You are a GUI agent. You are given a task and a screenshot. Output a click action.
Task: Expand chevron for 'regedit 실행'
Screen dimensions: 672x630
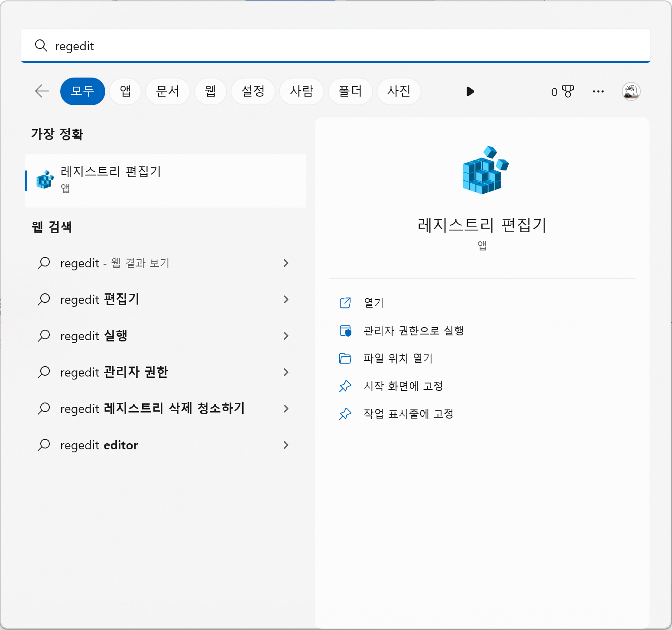pyautogui.click(x=286, y=336)
